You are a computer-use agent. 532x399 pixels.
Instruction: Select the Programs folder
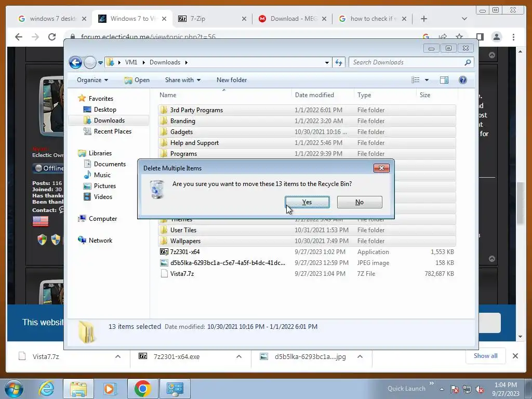(307, 153)
